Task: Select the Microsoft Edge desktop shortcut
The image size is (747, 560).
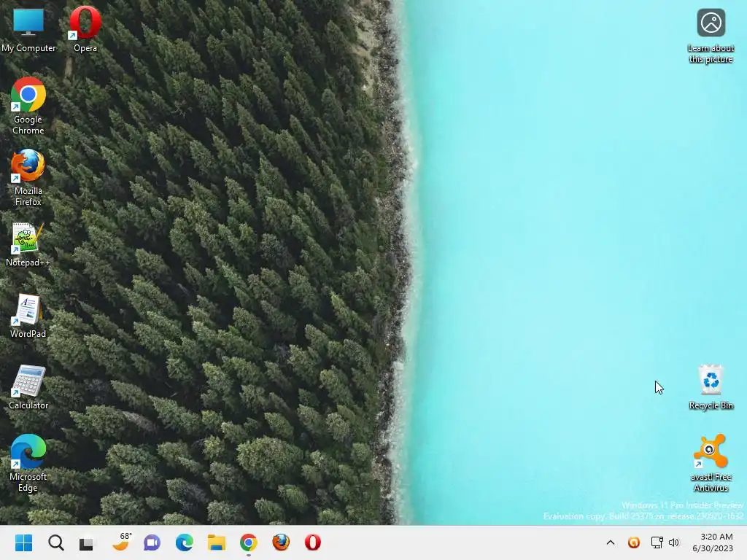Action: pyautogui.click(x=28, y=463)
